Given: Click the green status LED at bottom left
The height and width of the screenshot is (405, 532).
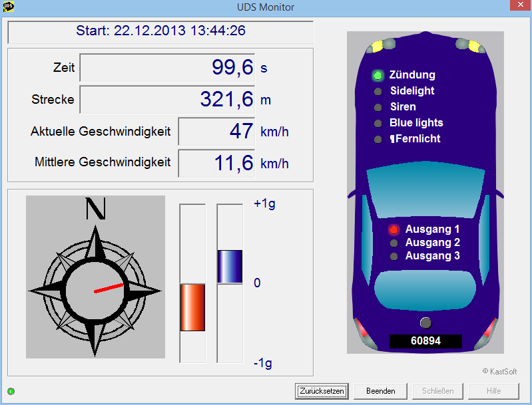Looking at the screenshot, I should [11, 391].
